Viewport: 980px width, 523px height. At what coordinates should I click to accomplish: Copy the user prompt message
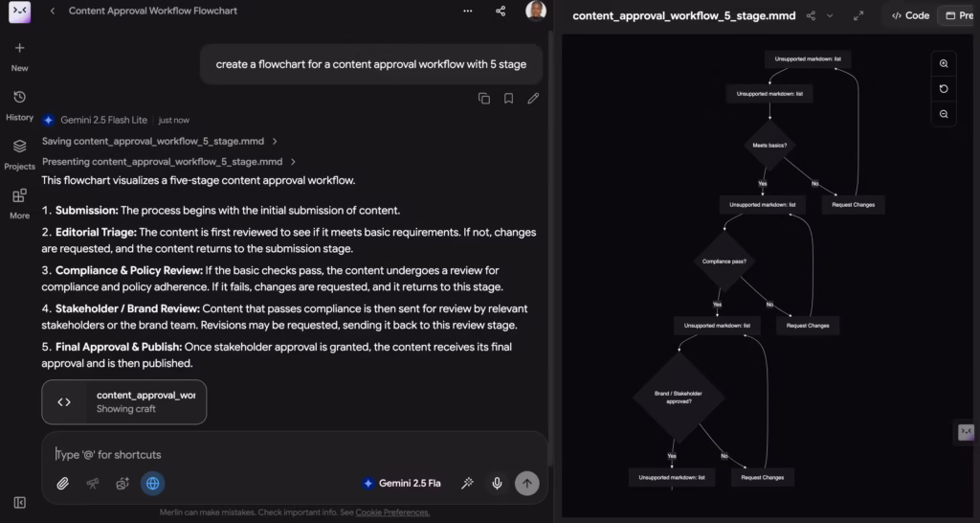tap(483, 99)
